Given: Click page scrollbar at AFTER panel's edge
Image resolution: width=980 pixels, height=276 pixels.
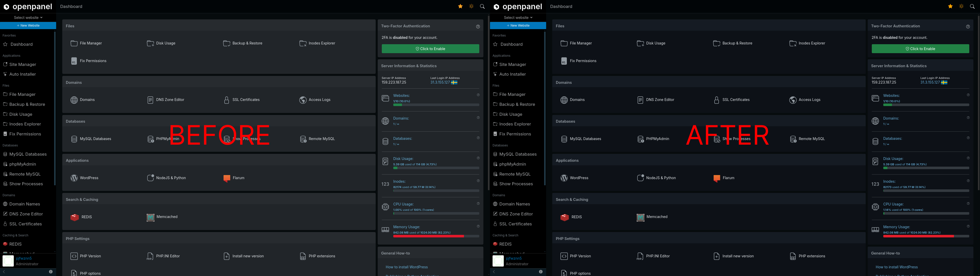Looking at the screenshot, I should (x=978, y=103).
